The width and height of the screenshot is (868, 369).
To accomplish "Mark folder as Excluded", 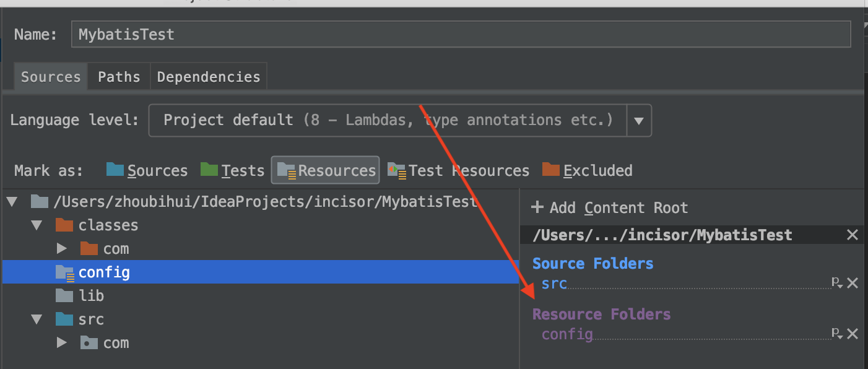I will coord(587,170).
